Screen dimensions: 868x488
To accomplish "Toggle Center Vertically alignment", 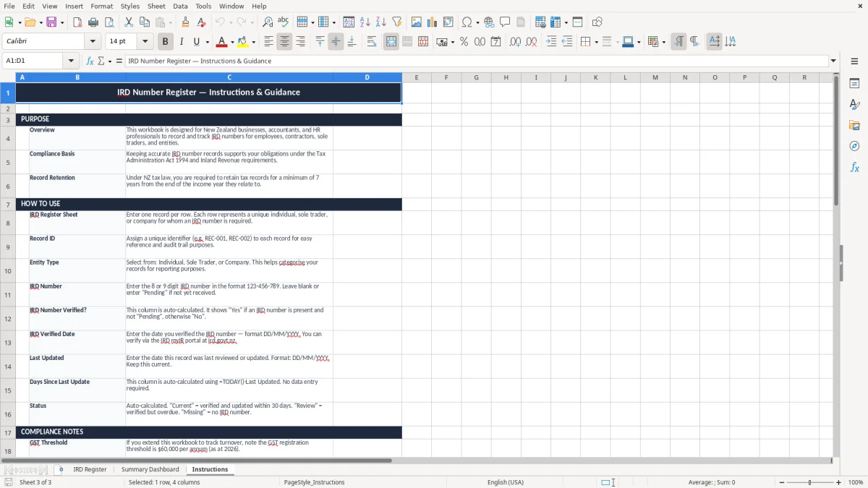I will pos(336,42).
